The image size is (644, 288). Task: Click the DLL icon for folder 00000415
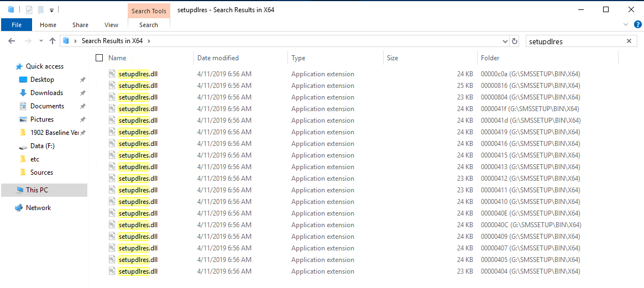(113, 155)
